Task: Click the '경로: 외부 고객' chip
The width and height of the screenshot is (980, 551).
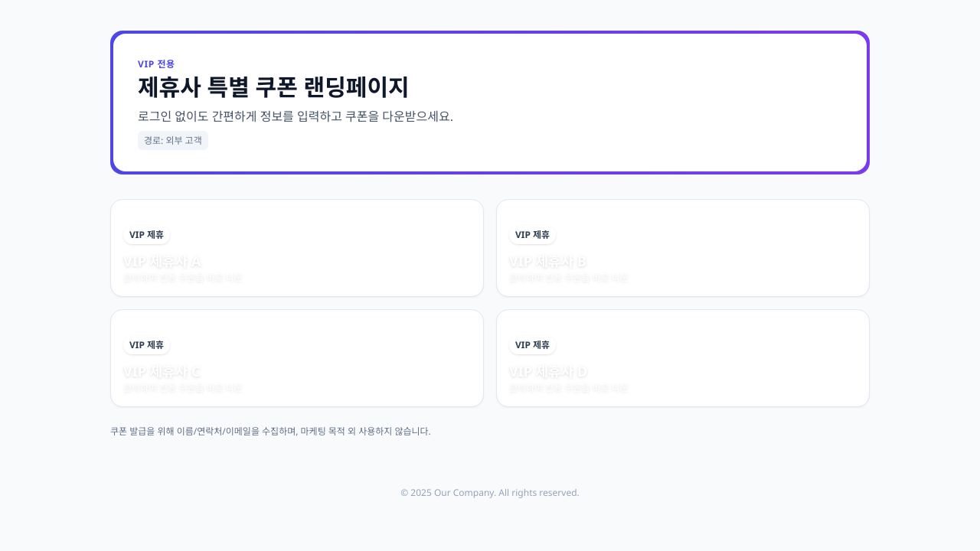Action: (x=173, y=141)
